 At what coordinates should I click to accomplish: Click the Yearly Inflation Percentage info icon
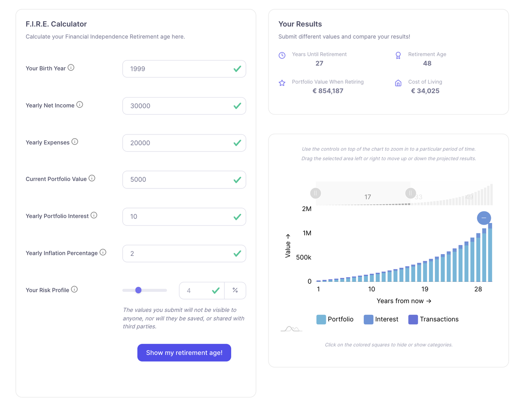(x=103, y=252)
